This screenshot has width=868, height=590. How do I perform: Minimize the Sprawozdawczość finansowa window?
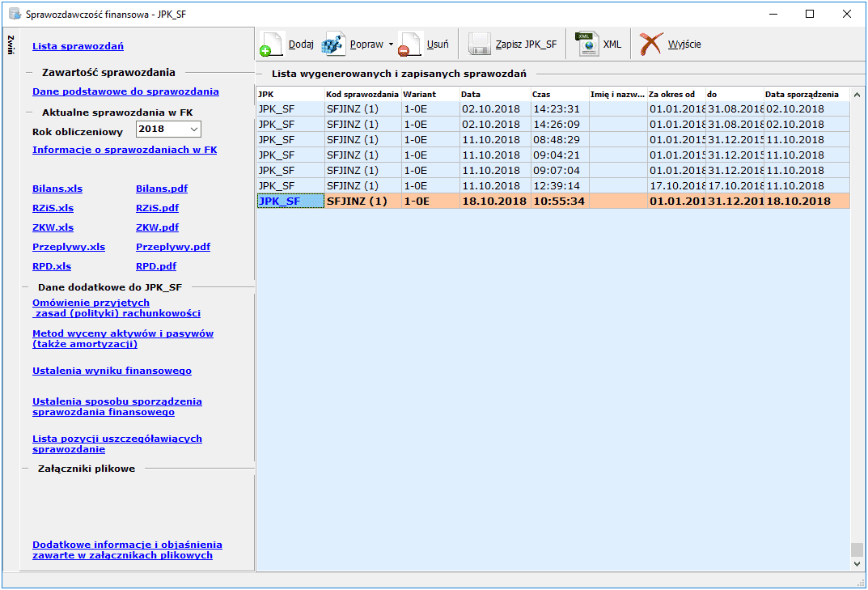(x=774, y=14)
